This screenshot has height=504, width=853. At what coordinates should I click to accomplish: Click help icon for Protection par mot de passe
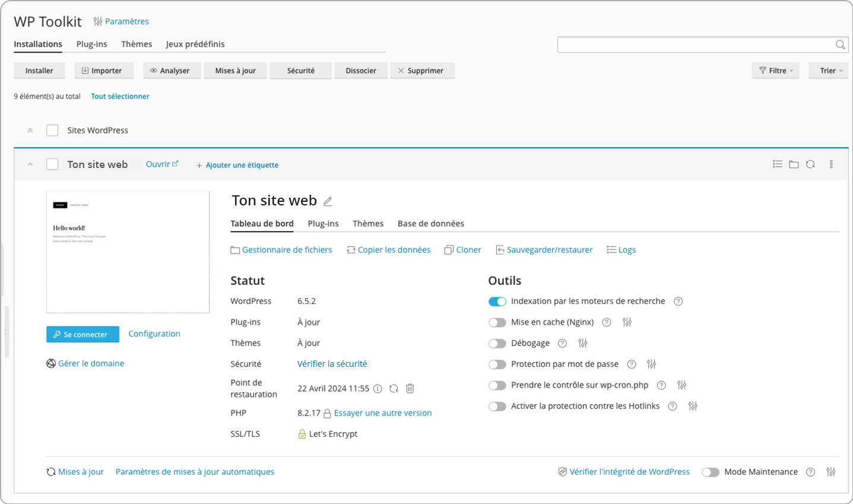(632, 364)
